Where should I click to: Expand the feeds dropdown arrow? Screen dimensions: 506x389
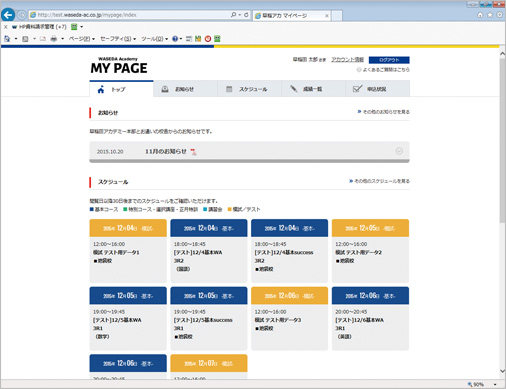(x=34, y=39)
